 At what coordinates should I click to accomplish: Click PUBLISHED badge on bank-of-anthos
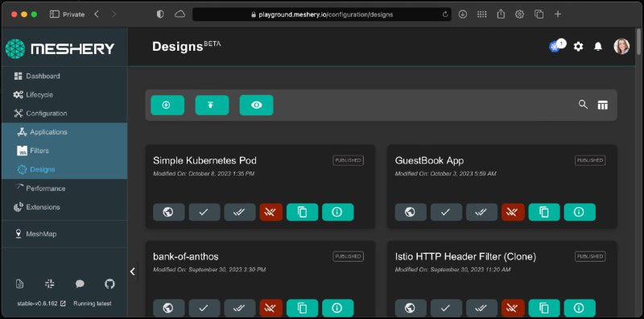[x=349, y=256]
